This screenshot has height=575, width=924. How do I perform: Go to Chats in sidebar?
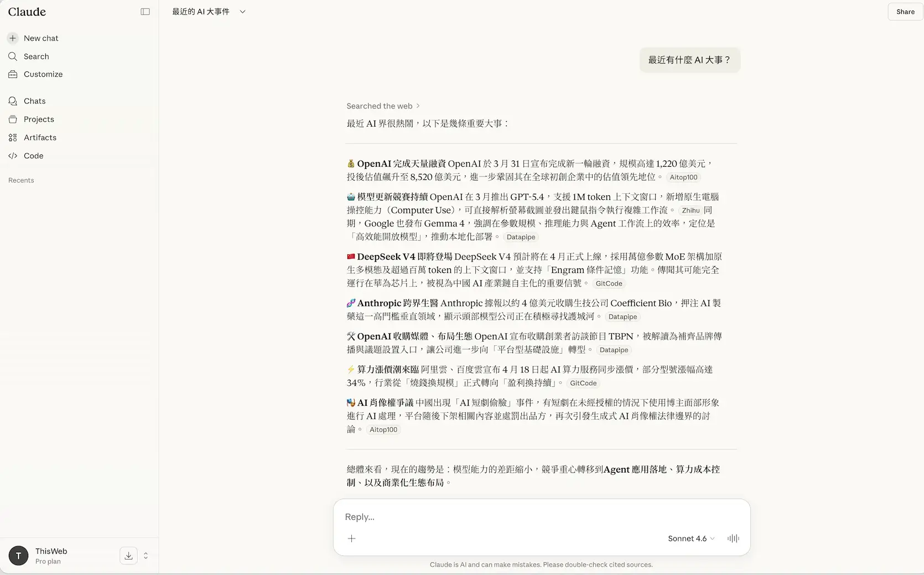click(x=34, y=101)
